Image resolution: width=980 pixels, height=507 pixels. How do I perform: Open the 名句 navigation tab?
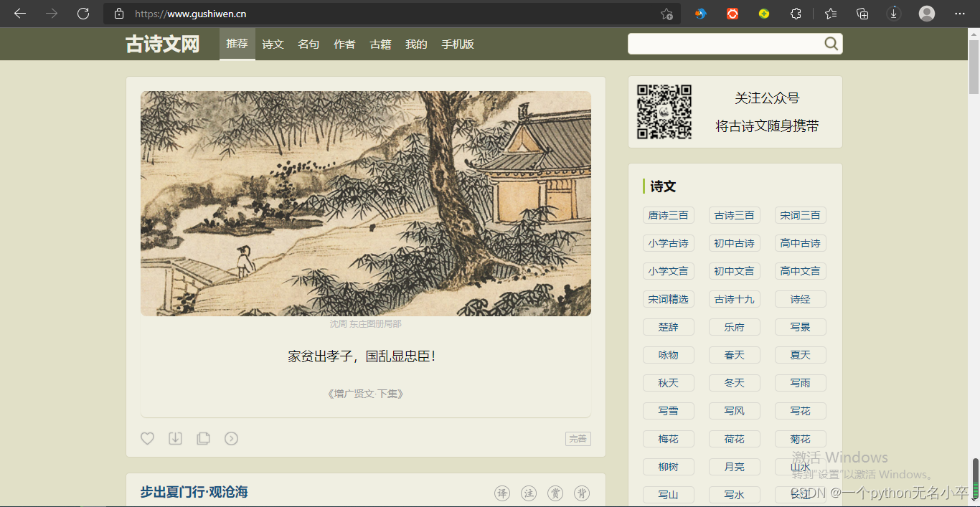pos(308,44)
